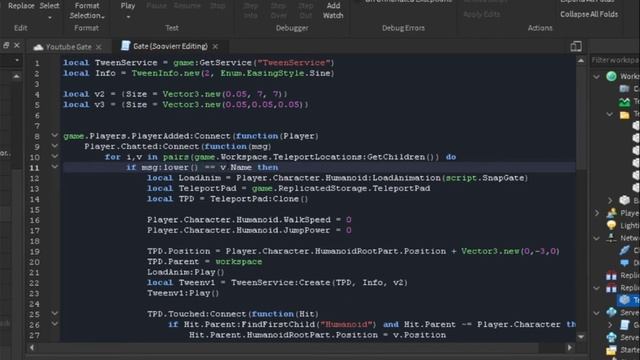Image resolution: width=640 pixels, height=360 pixels.
Task: Expand the Players service in Explorer
Action: pos(597,213)
